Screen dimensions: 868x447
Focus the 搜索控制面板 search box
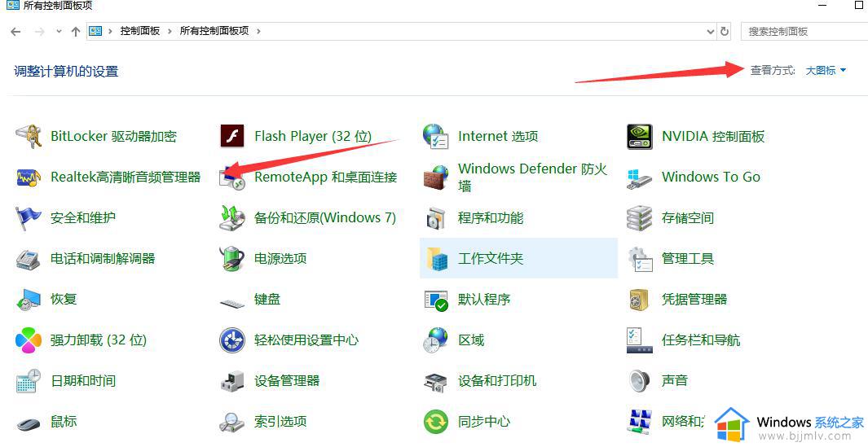(x=804, y=32)
